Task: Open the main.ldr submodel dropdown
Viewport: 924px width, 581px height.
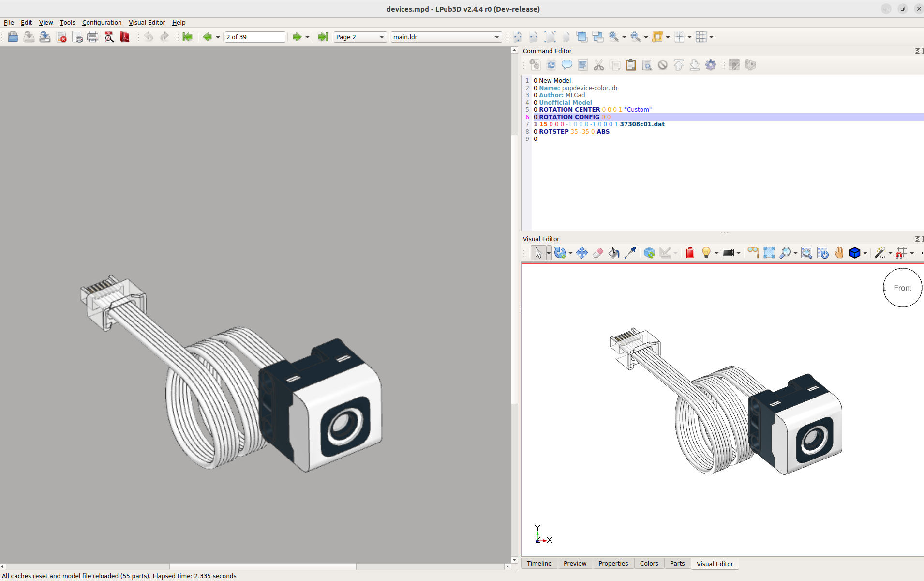Action: point(496,37)
